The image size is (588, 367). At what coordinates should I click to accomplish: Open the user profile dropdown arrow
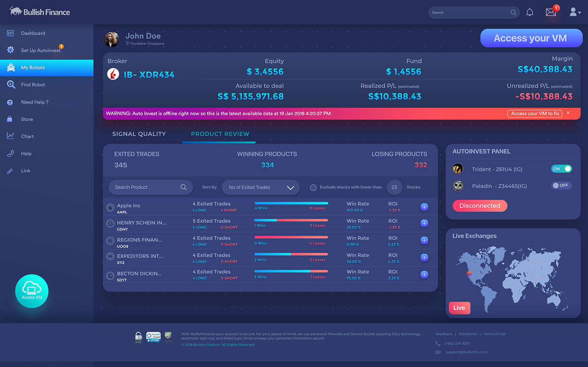(580, 13)
